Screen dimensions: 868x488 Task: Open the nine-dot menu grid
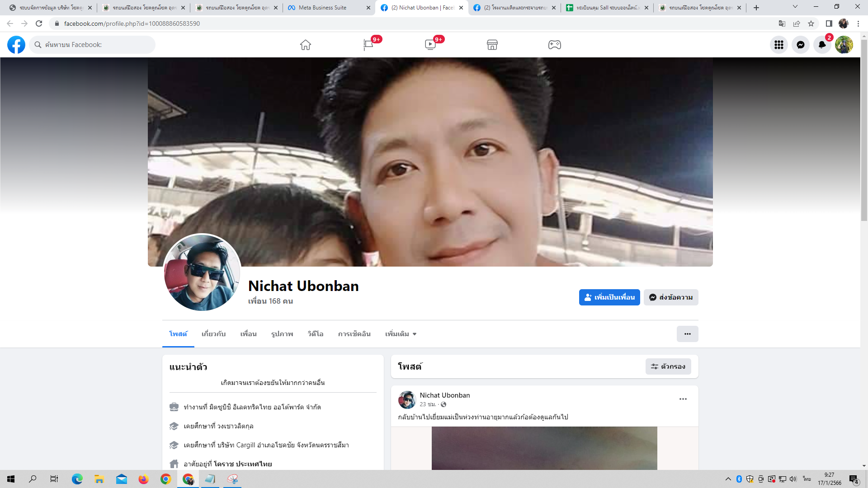coord(778,45)
